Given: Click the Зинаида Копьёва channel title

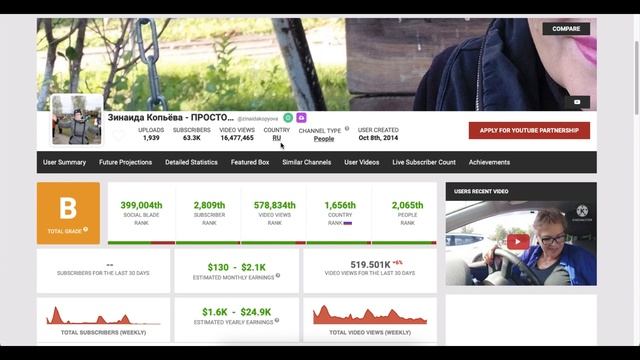Looking at the screenshot, I should point(171,118).
